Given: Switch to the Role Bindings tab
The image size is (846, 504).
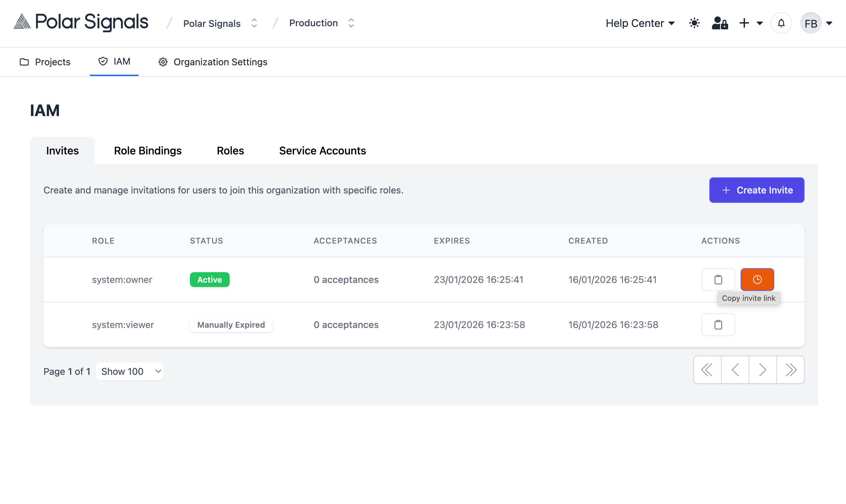Looking at the screenshot, I should click(148, 150).
